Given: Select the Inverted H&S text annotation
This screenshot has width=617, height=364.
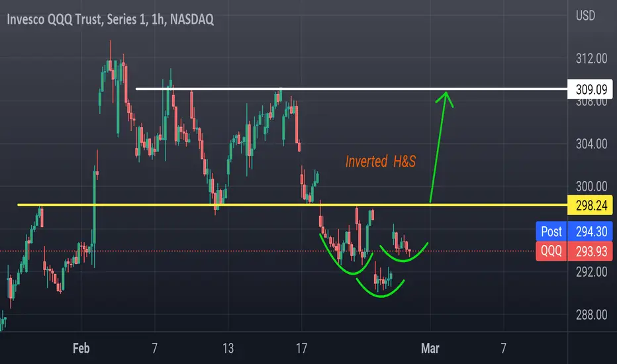Looking at the screenshot, I should tap(381, 161).
